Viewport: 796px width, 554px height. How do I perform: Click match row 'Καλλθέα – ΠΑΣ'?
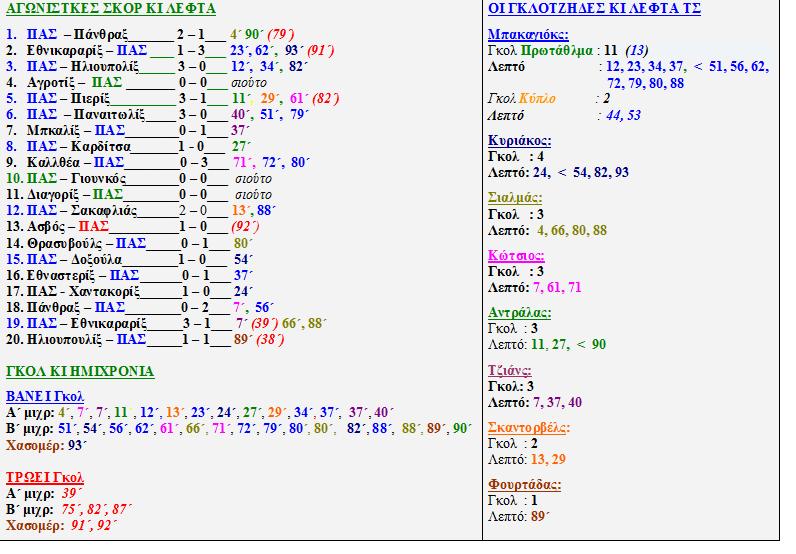(158, 162)
